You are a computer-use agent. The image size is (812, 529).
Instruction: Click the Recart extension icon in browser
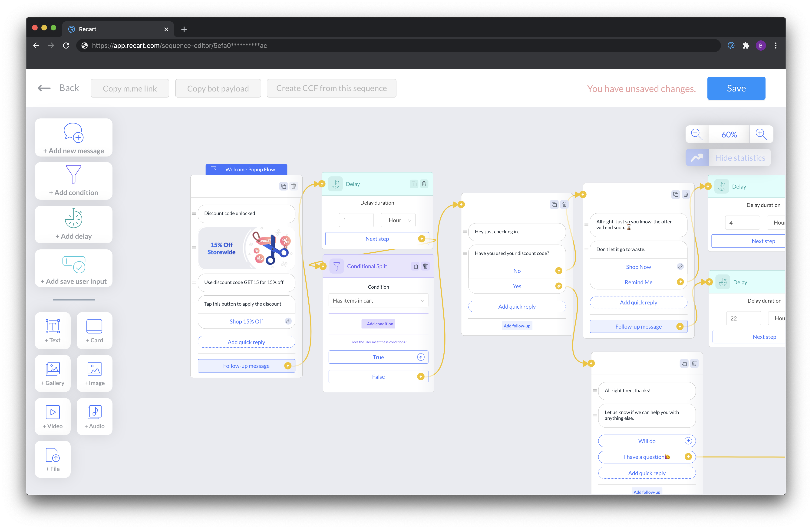pos(731,46)
